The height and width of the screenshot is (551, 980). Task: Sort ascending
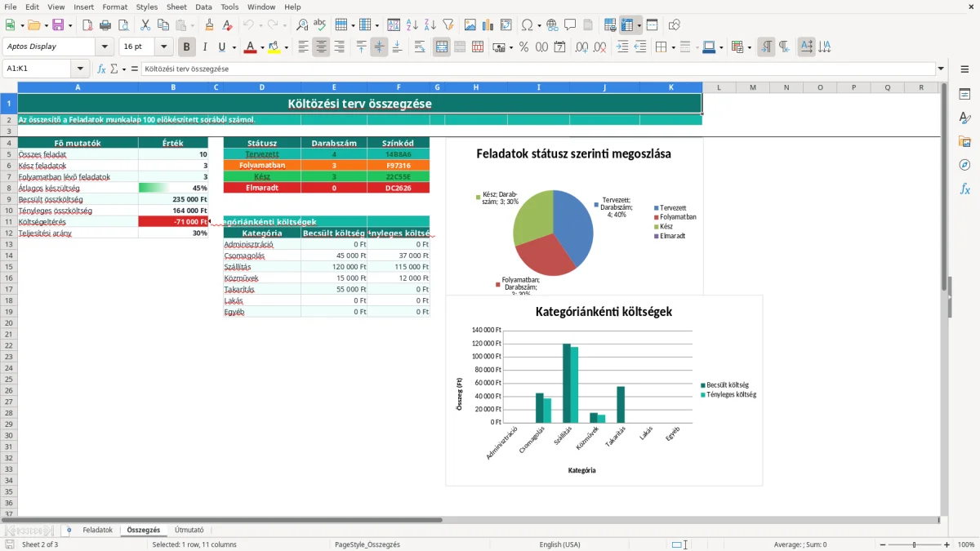(412, 25)
